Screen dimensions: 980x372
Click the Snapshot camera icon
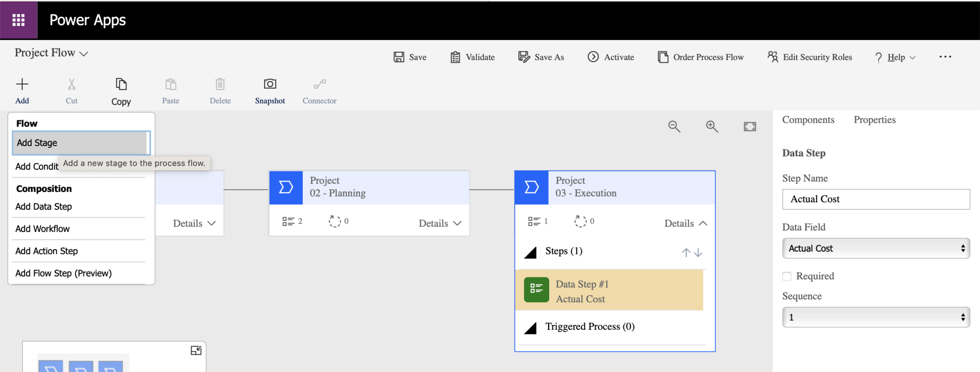pyautogui.click(x=270, y=84)
